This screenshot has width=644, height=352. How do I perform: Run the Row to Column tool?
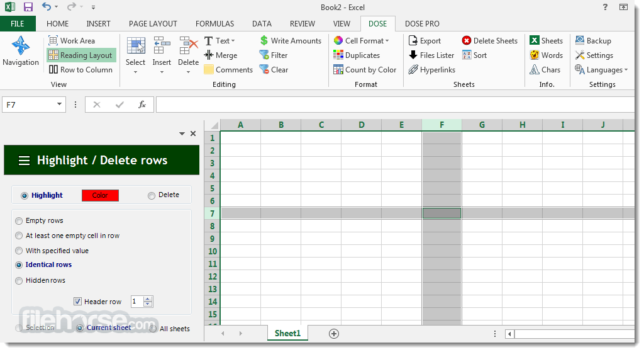pos(80,69)
